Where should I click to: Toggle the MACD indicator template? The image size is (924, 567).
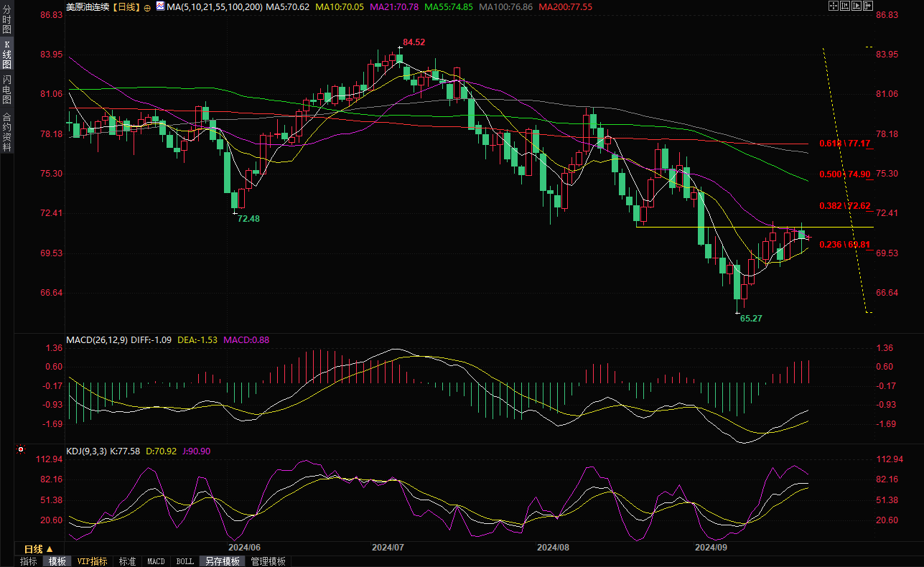(156, 561)
